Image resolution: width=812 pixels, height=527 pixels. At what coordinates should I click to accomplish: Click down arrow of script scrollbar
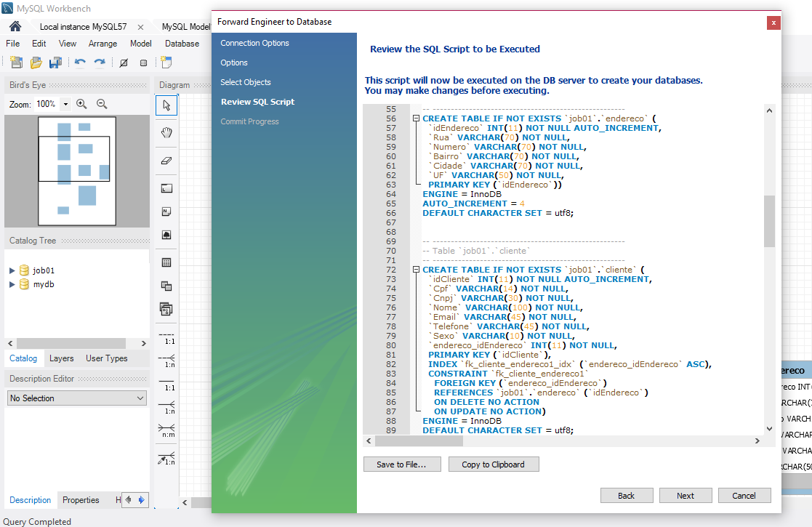tap(770, 429)
